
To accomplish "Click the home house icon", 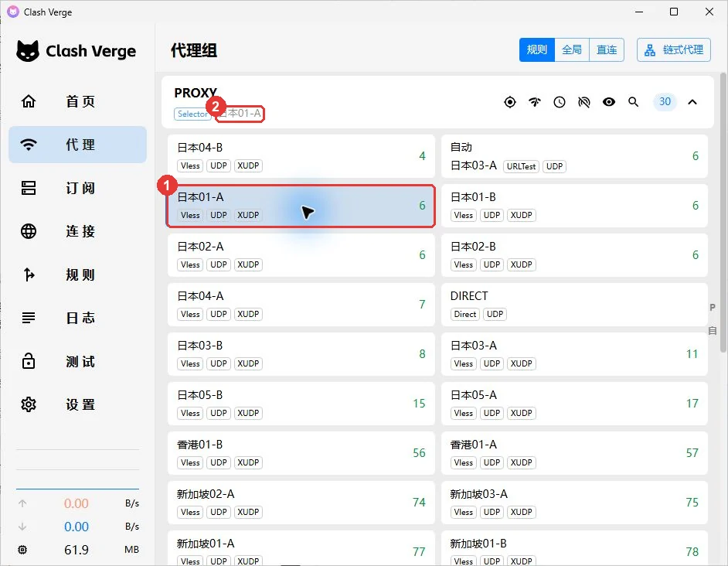I will [29, 101].
